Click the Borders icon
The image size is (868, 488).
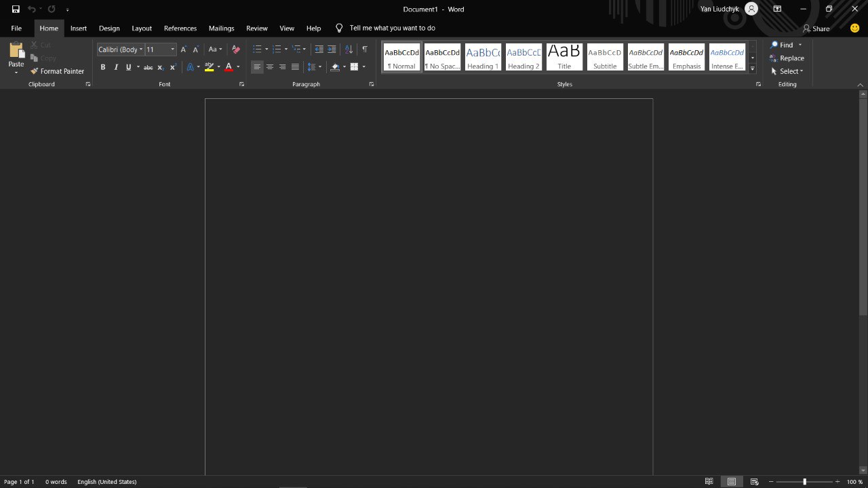354,67
